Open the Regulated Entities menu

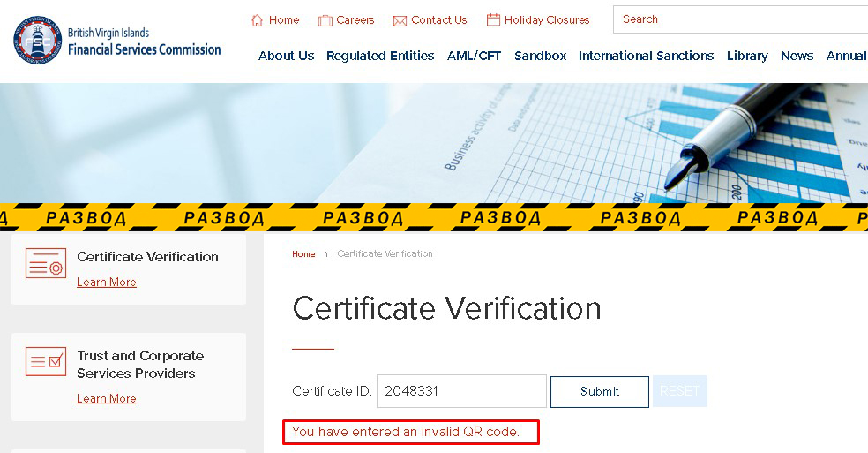click(380, 56)
